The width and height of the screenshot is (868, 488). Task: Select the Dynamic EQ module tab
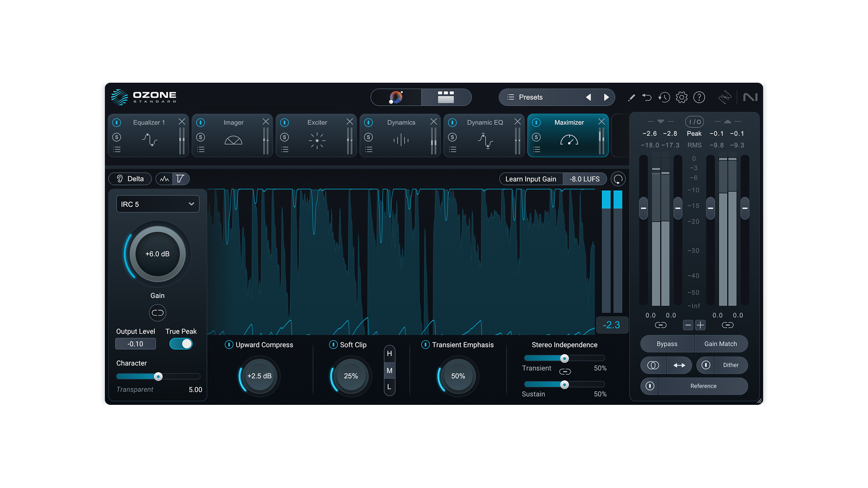tap(485, 122)
